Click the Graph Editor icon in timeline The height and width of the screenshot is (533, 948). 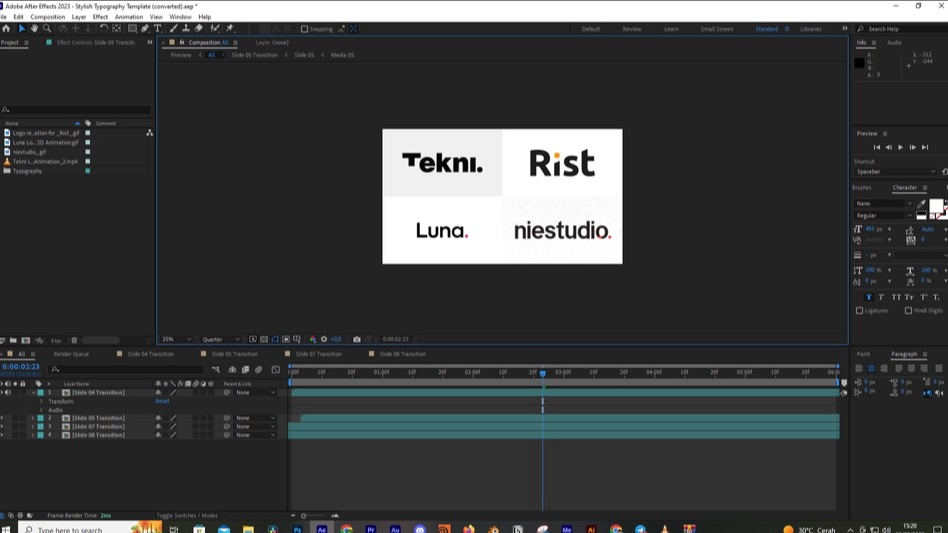tap(276, 369)
